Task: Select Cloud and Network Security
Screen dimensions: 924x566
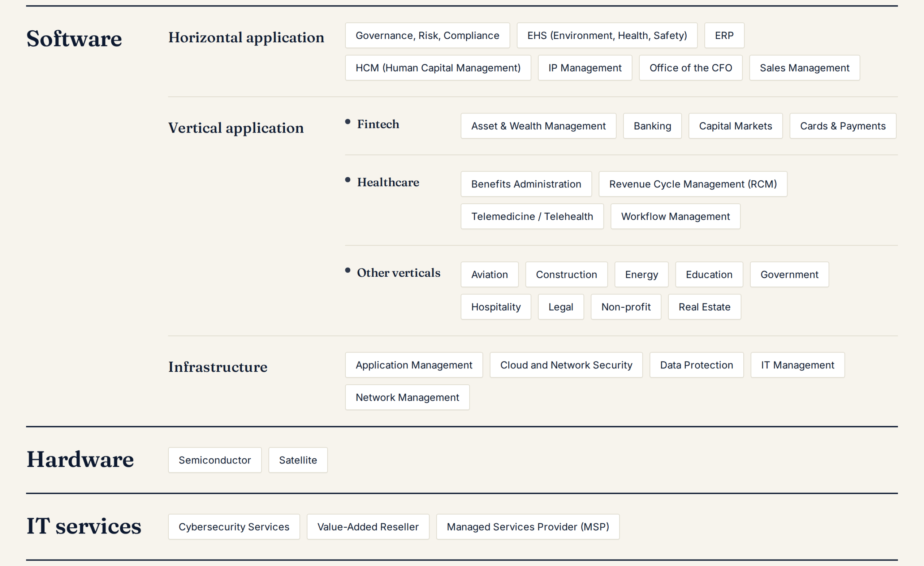Action: (x=566, y=365)
